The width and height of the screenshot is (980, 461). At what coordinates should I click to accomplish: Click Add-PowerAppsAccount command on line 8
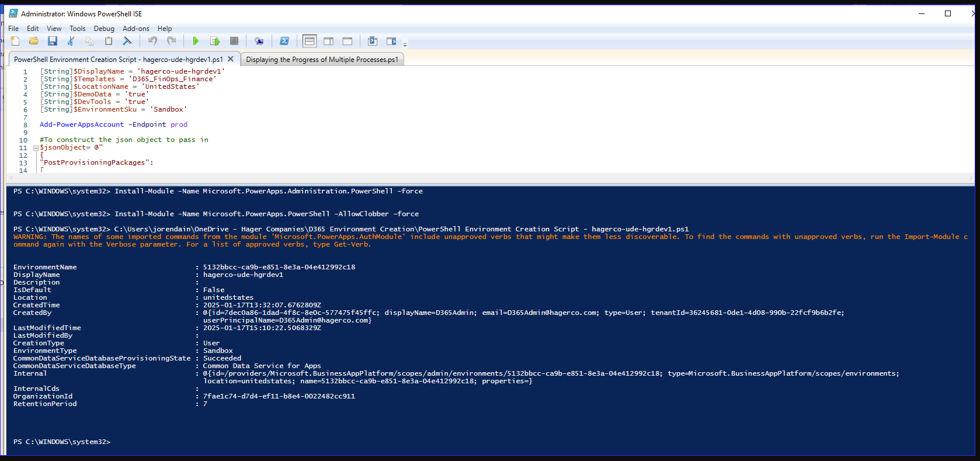pyautogui.click(x=82, y=124)
